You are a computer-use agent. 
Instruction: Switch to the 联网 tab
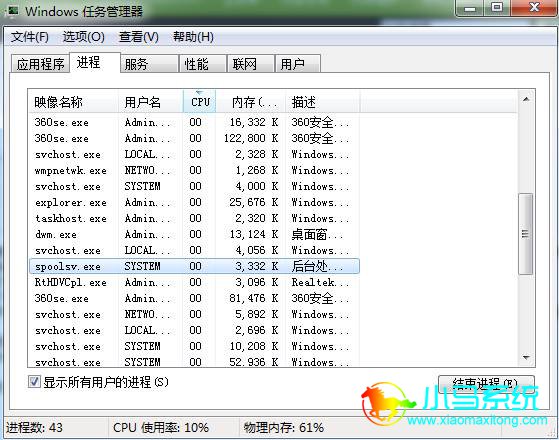coord(251,64)
